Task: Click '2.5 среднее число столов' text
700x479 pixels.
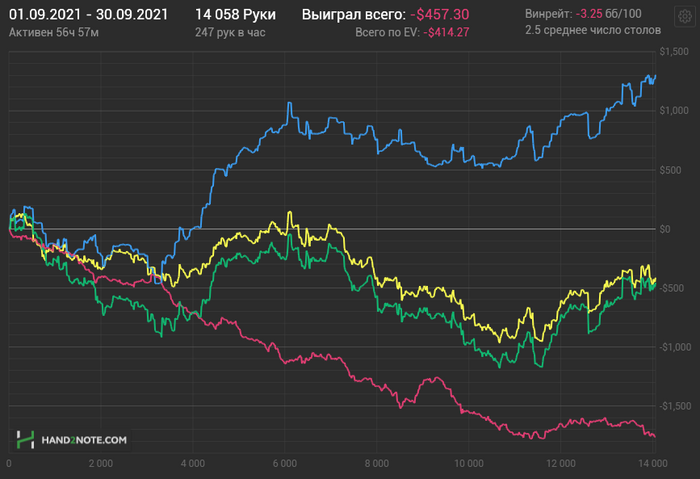Action: (593, 30)
